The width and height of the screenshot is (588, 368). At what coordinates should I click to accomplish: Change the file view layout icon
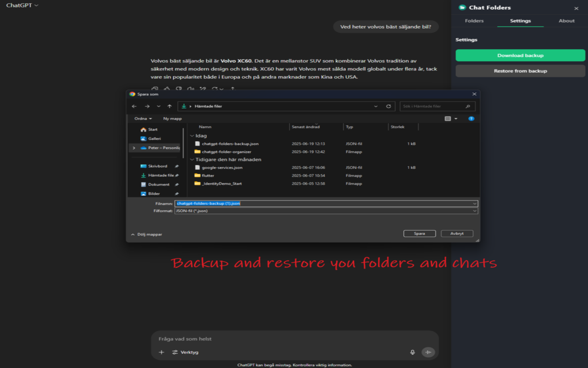point(448,119)
